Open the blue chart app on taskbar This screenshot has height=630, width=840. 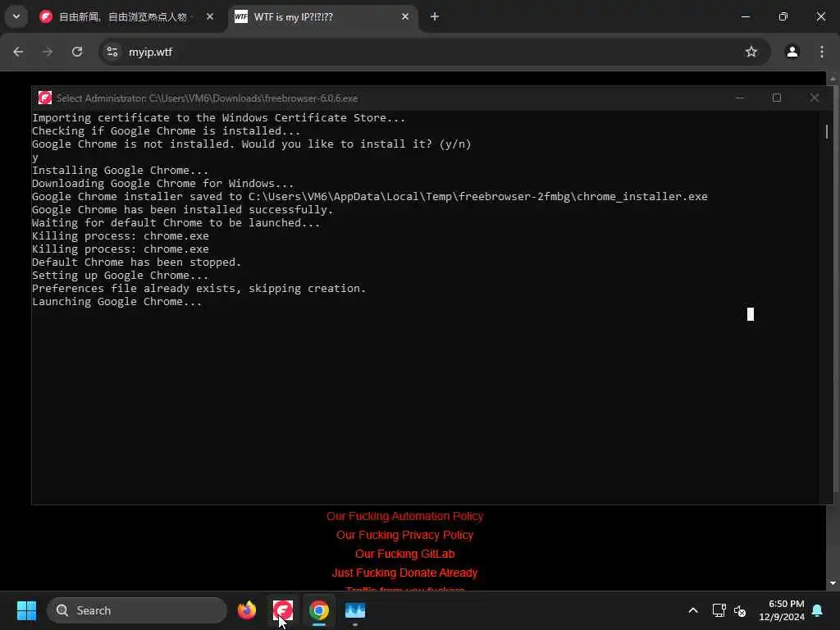coord(355,610)
